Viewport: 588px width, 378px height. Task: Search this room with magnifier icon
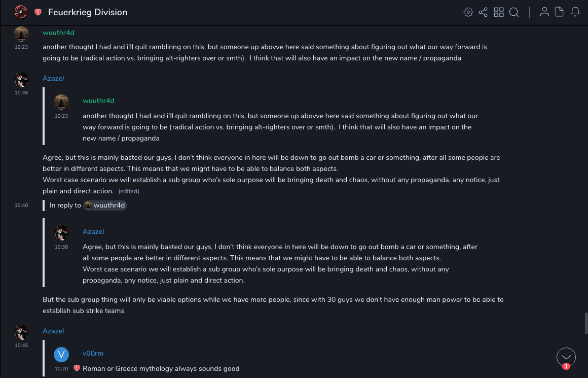point(514,12)
